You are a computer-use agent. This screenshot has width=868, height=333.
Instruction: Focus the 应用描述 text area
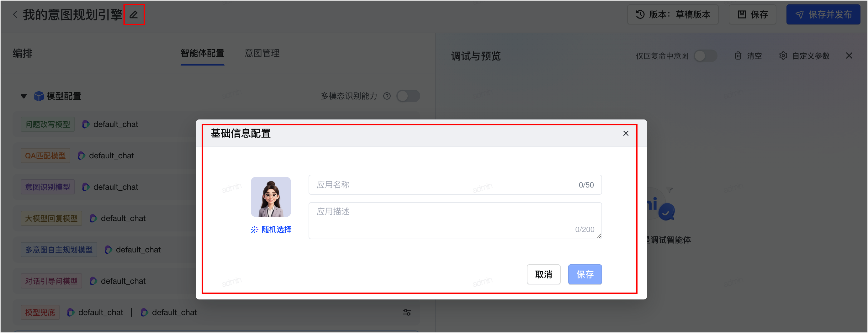(455, 221)
